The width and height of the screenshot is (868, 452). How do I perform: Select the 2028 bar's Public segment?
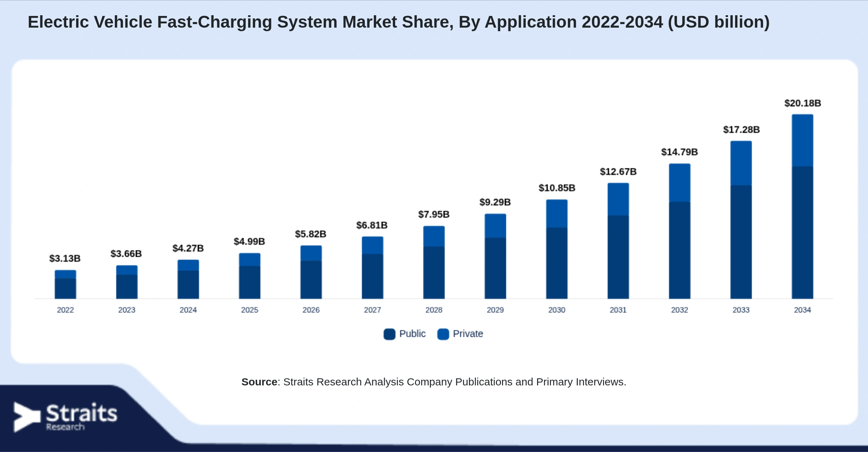point(434,273)
